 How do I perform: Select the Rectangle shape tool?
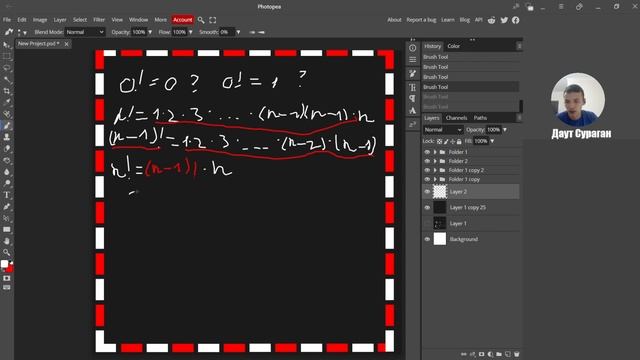[7, 230]
